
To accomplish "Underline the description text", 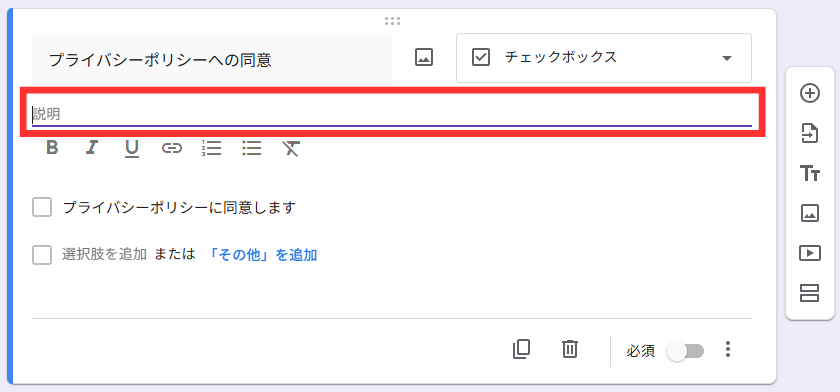I will pyautogui.click(x=132, y=148).
